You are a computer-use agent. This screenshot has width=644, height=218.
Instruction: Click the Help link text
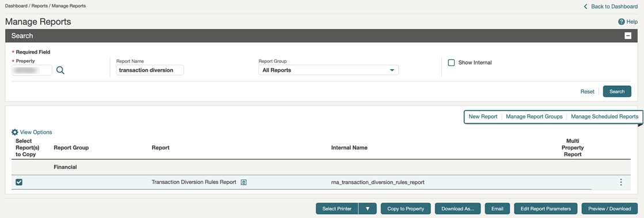[632, 21]
